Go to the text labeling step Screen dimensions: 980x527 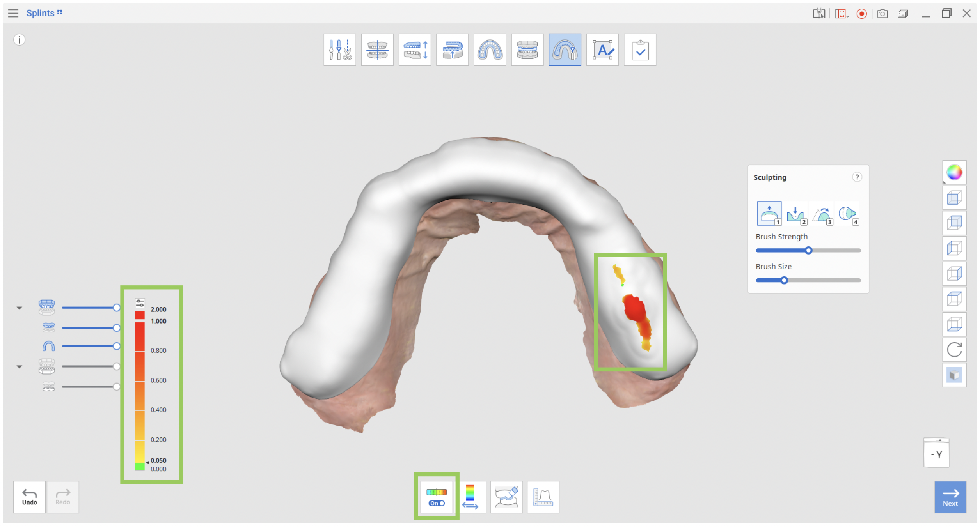point(602,50)
